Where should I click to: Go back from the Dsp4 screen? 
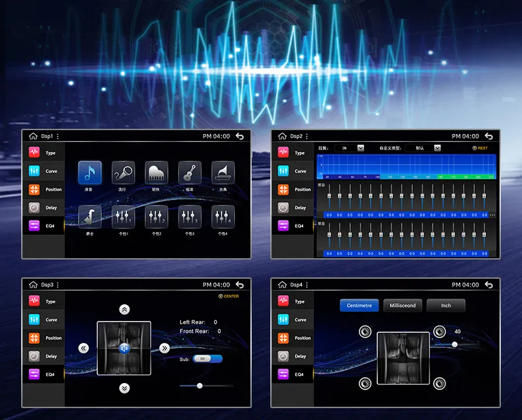point(489,285)
